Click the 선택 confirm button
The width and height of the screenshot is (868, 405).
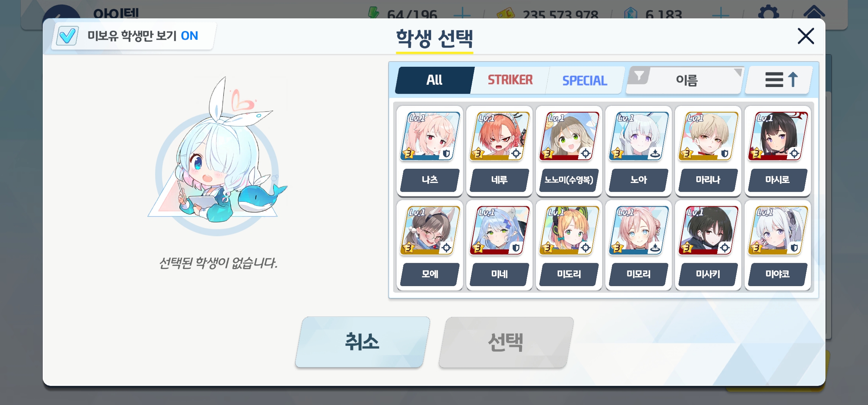[x=506, y=342]
